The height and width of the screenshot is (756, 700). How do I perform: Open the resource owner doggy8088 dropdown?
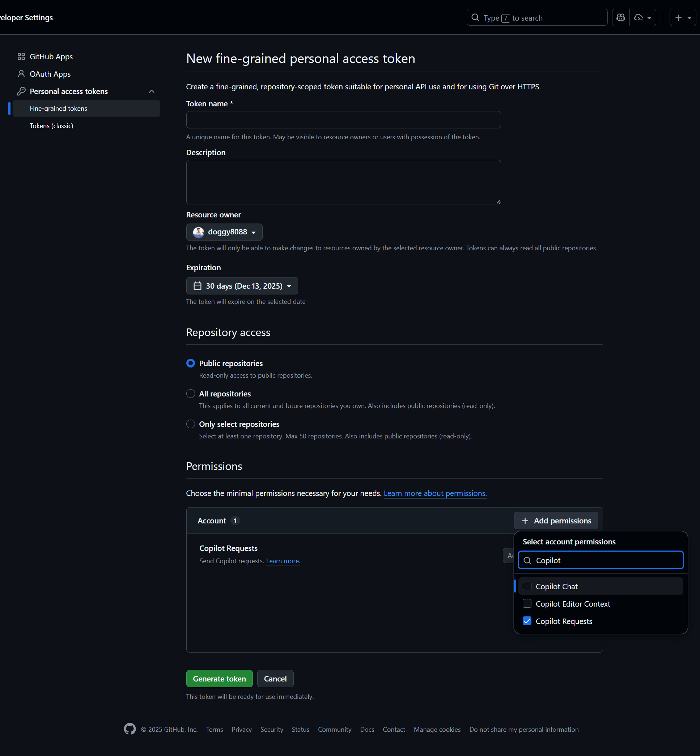(224, 232)
